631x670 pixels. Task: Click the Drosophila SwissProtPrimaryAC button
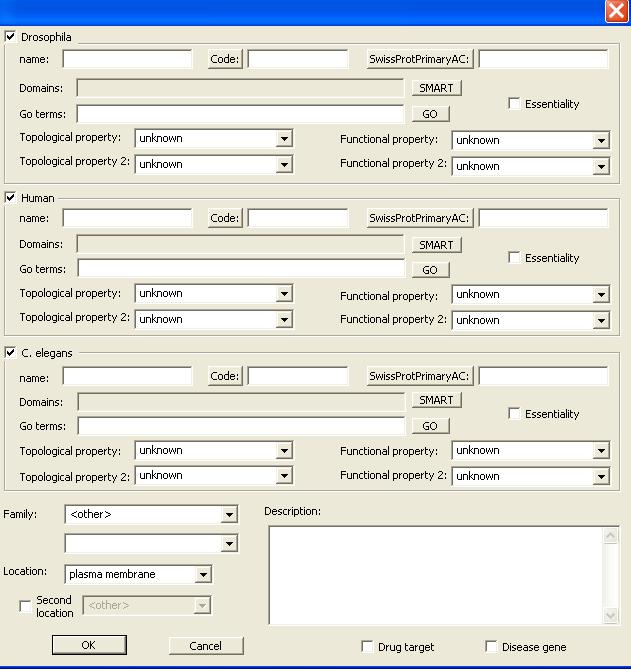pyautogui.click(x=420, y=59)
